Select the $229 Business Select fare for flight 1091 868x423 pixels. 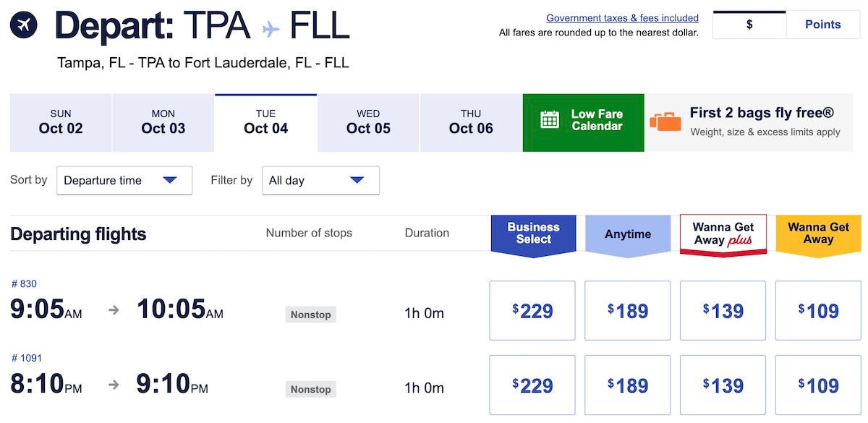point(532,384)
